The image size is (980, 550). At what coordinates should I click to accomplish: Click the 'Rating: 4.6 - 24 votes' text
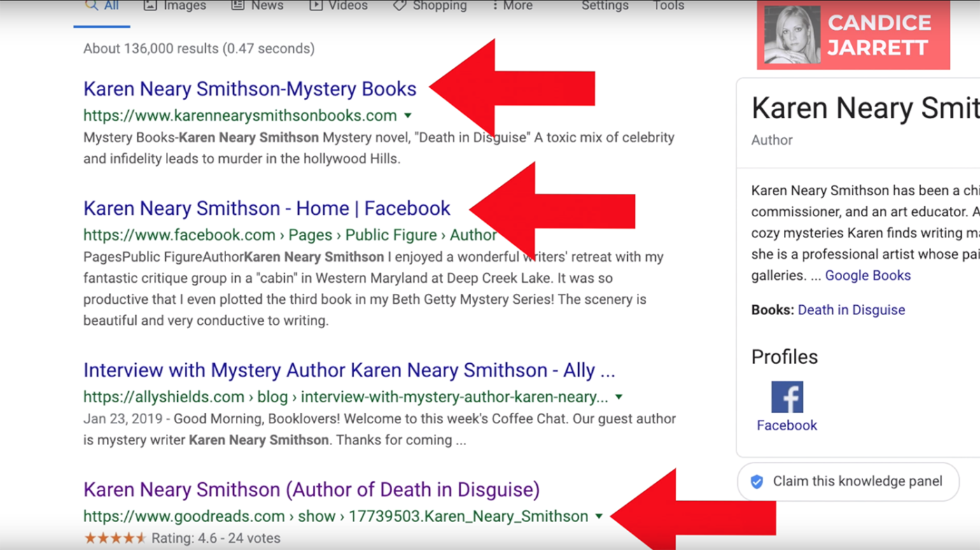(x=216, y=539)
